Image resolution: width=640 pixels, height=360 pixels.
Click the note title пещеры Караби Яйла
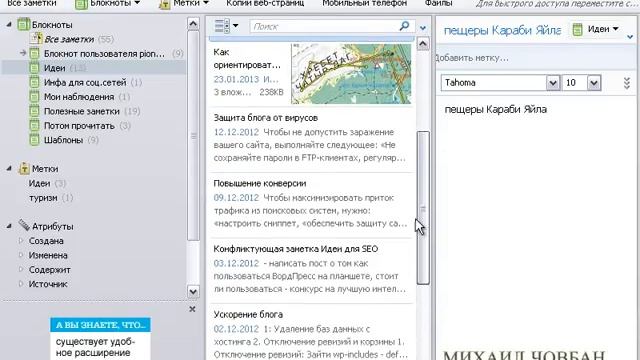502,30
